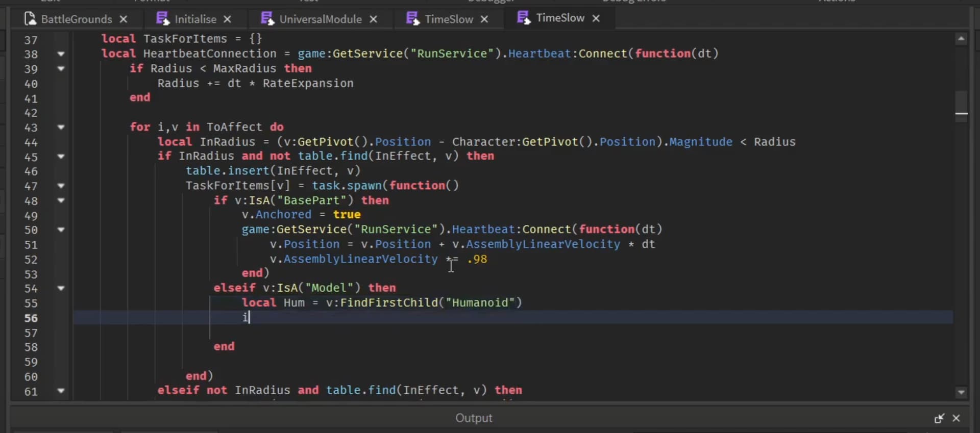The image size is (980, 433).
Task: Click the "ToAffect" variable on line 43
Action: click(234, 127)
